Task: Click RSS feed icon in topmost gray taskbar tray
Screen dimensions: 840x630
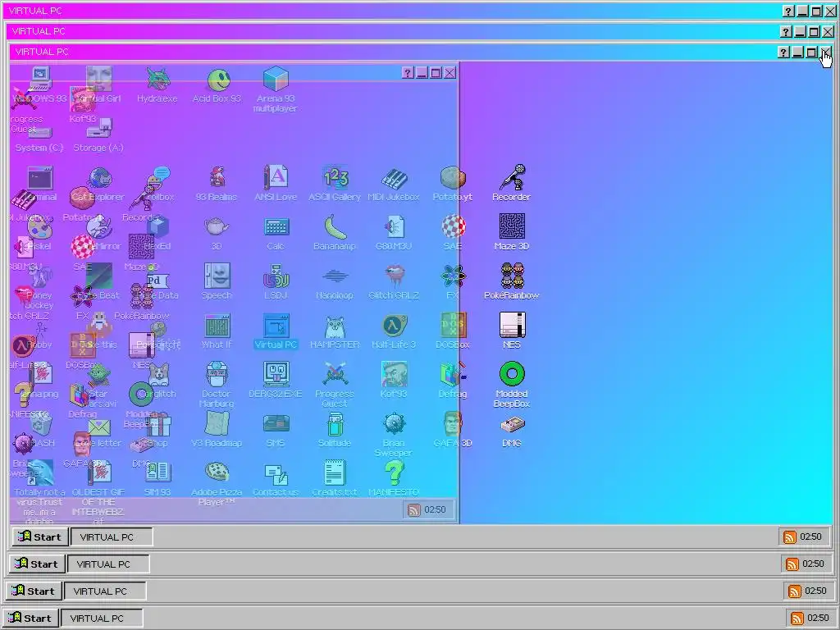Action: pyautogui.click(x=789, y=537)
